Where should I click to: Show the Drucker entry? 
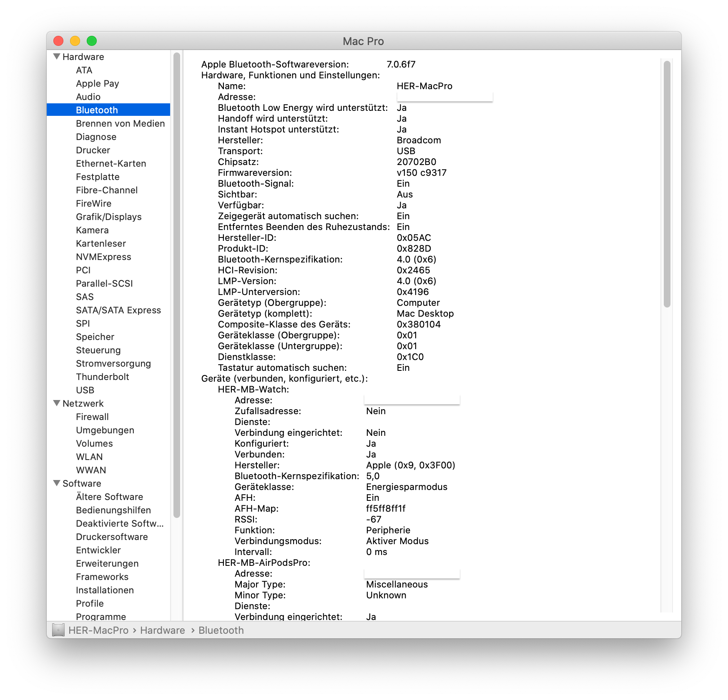click(93, 150)
